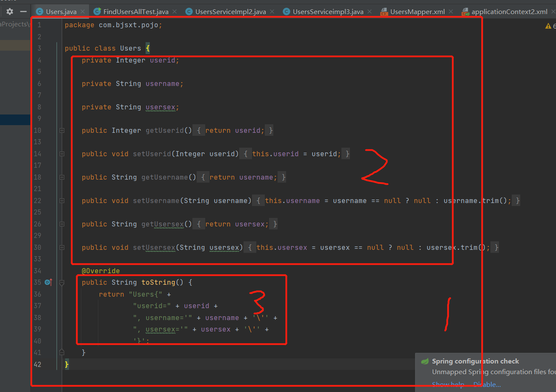Expand the folded getUserid method
This screenshot has width=556, height=392.
click(x=62, y=131)
